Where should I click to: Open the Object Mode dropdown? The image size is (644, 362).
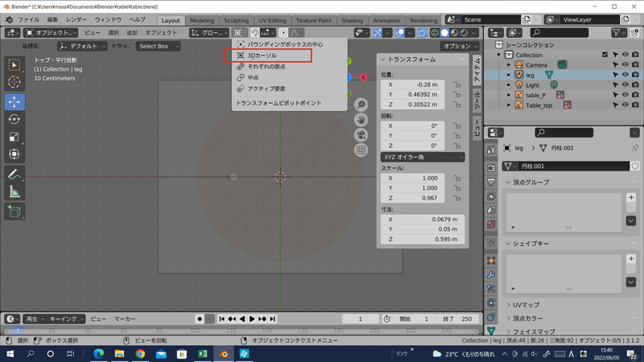click(x=51, y=32)
